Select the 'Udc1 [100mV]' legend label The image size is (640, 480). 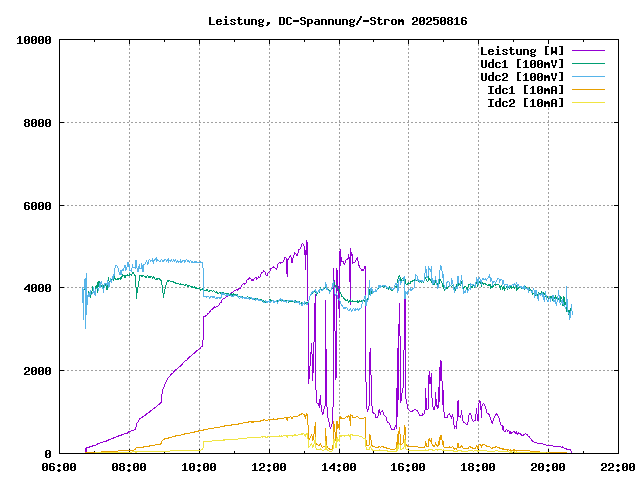point(522,63)
